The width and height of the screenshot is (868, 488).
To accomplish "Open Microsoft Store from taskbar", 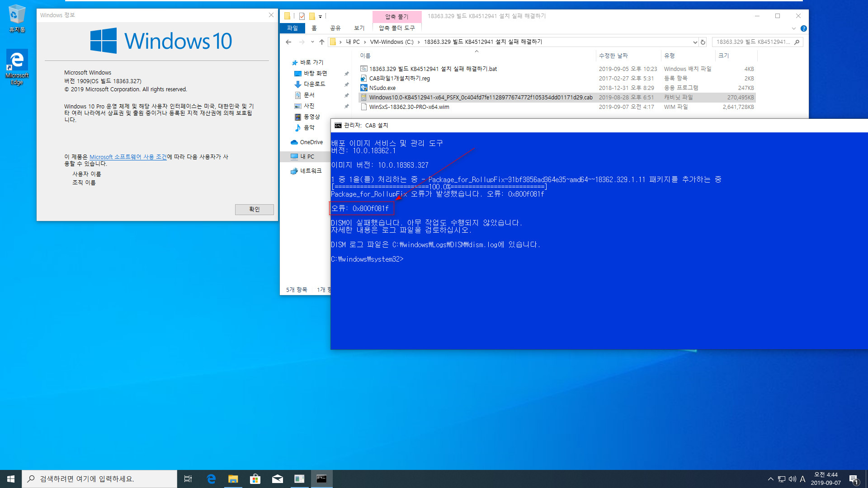I will click(x=255, y=479).
